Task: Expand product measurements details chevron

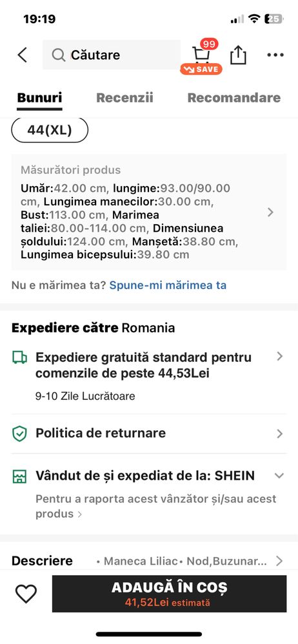Action: pyautogui.click(x=270, y=212)
